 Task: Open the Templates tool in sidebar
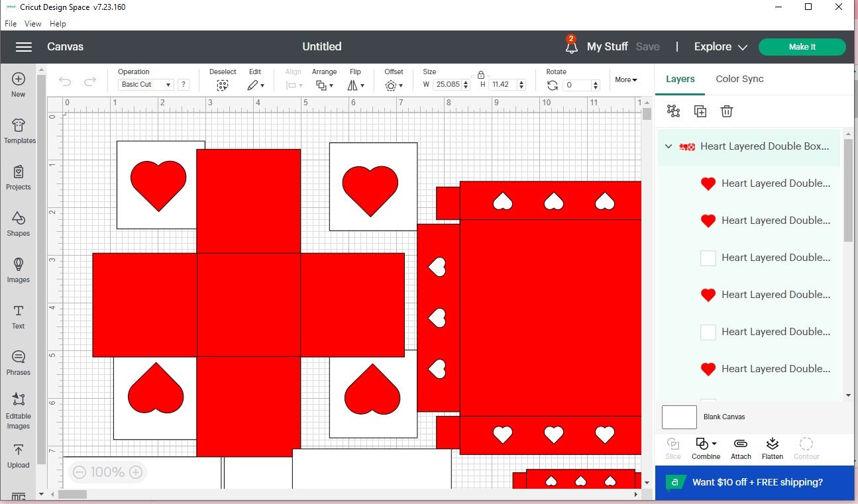19,130
